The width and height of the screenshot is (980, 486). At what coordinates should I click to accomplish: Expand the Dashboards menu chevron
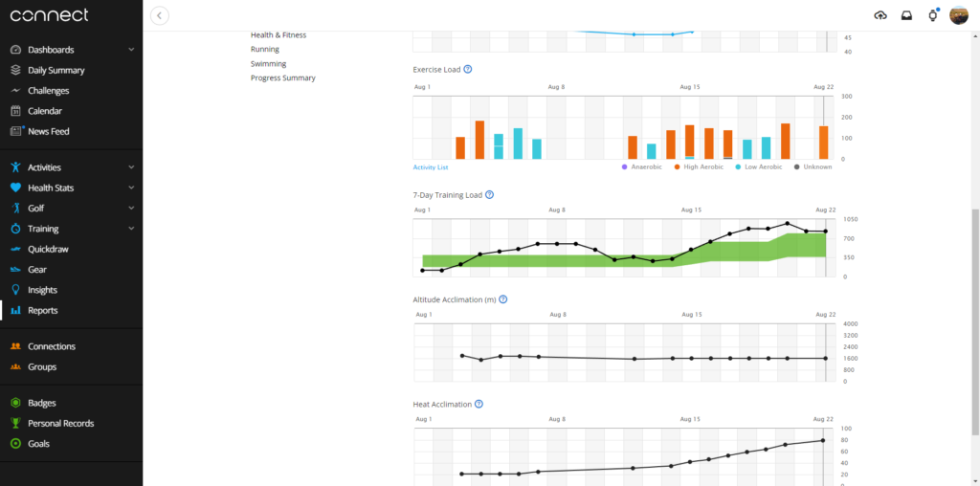tap(131, 50)
